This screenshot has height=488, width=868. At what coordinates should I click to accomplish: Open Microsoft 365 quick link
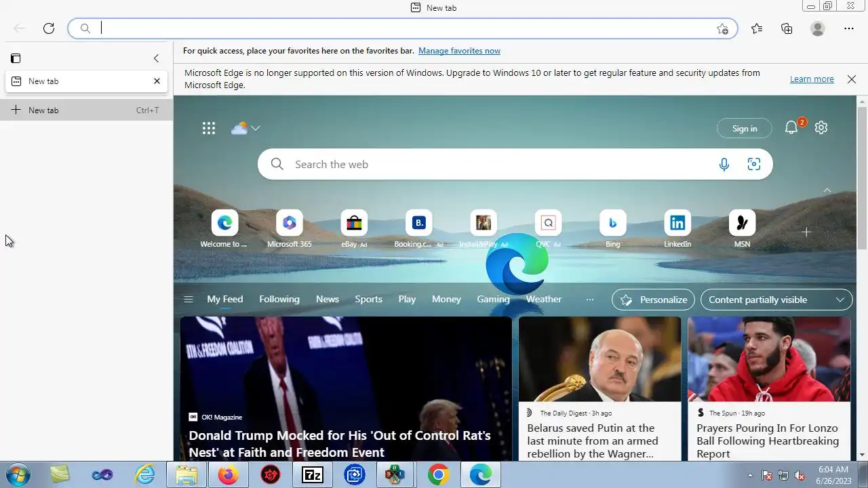point(290,230)
